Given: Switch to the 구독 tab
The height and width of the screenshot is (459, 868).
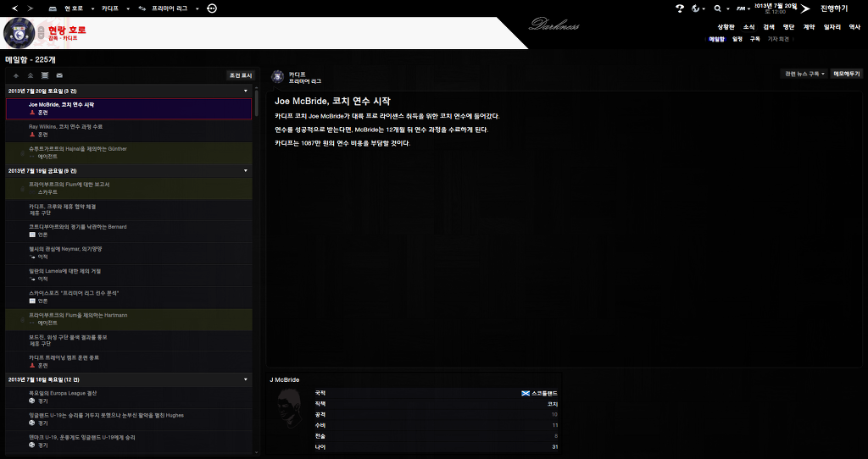Looking at the screenshot, I should click(x=755, y=39).
